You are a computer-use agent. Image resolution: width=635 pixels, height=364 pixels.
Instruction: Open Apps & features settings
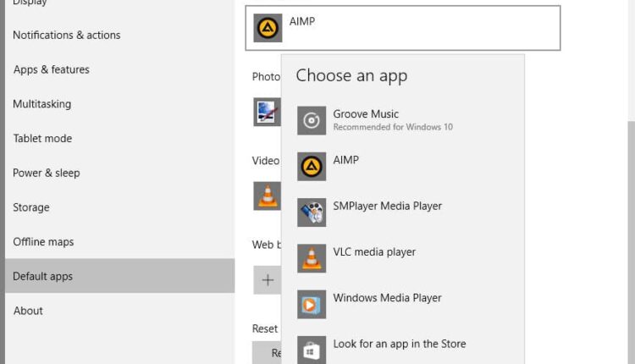click(x=51, y=69)
